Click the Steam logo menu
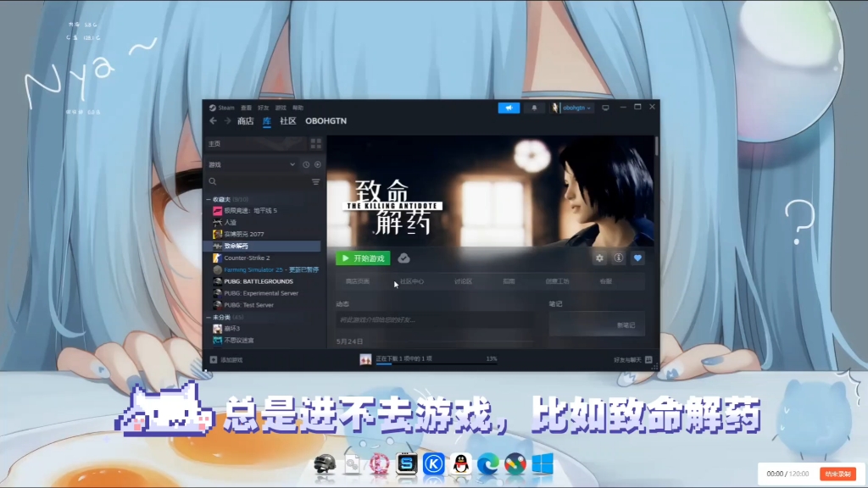 tap(222, 108)
